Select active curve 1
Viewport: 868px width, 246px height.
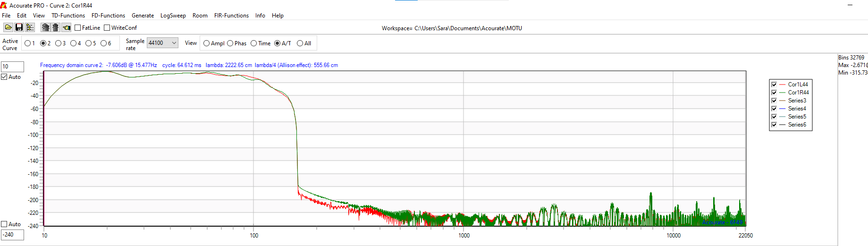[x=27, y=43]
